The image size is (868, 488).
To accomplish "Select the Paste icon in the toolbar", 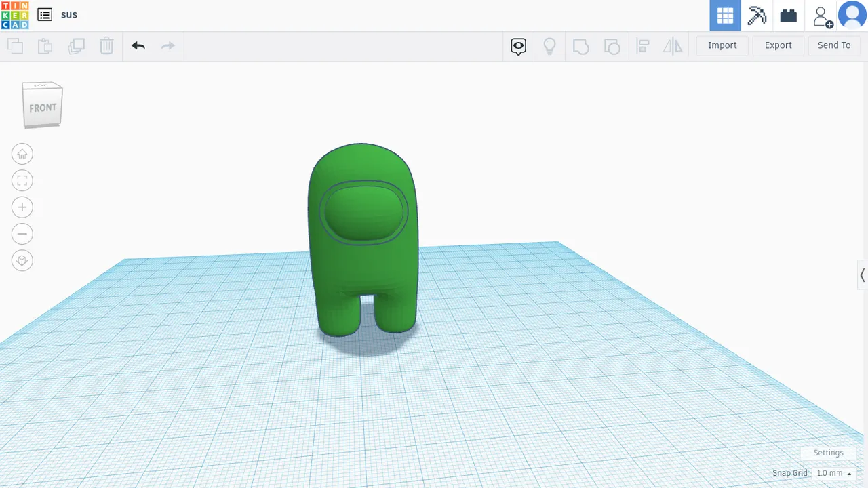I will pyautogui.click(x=45, y=45).
